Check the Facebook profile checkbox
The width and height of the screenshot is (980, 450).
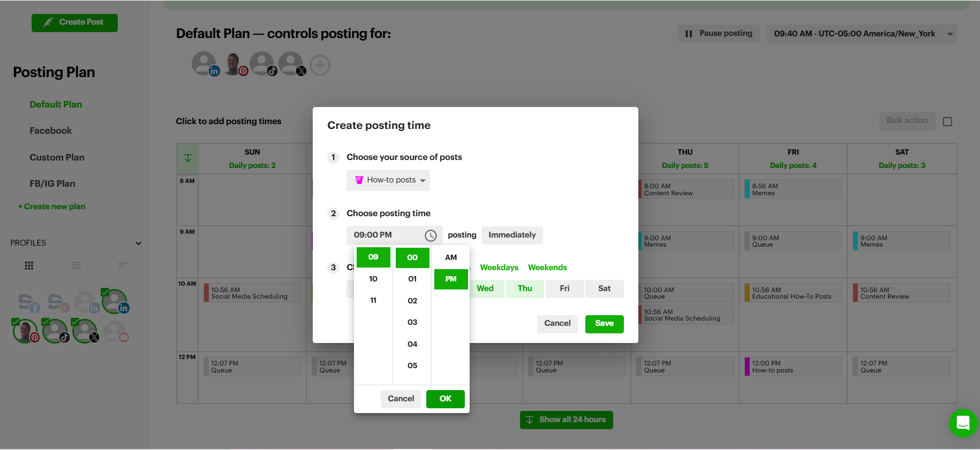tap(15, 291)
